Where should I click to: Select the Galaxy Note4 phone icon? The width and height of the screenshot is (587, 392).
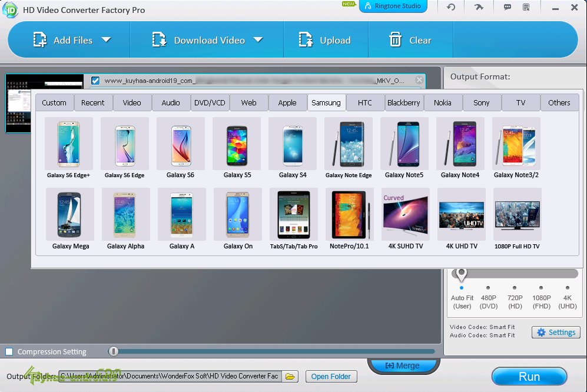coord(460,144)
